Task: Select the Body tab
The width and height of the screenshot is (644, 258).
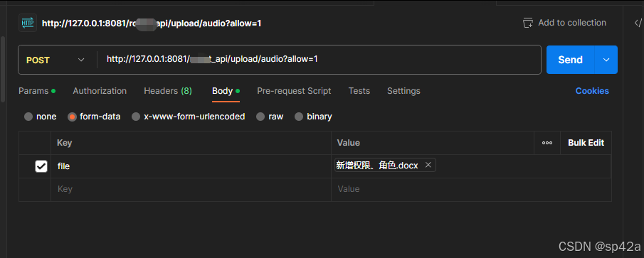Action: (x=226, y=91)
